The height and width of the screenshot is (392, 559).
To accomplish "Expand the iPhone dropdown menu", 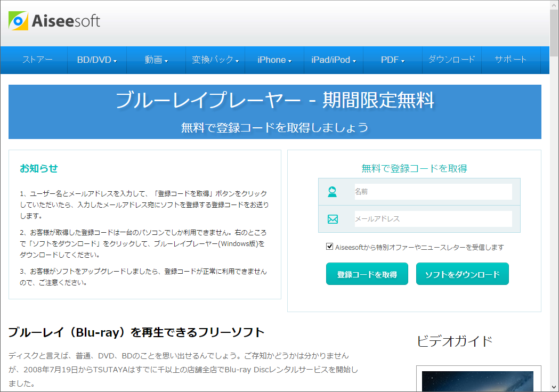I will [x=273, y=60].
